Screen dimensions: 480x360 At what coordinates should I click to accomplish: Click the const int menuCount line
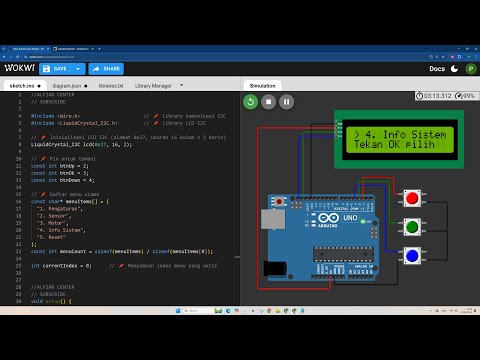[122, 251]
